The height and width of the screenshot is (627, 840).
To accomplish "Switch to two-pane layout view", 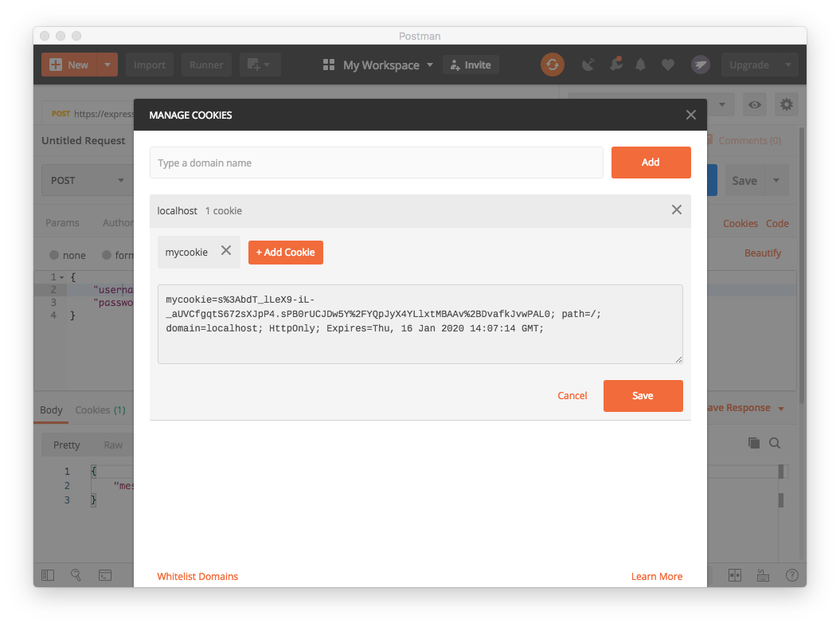I will [x=735, y=574].
